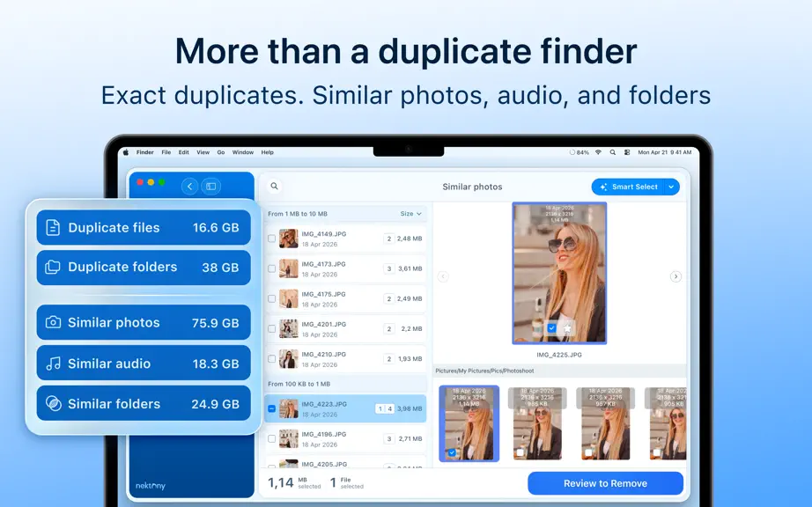Select the IMG_4201.JPG row
812x507 pixels.
346,328
